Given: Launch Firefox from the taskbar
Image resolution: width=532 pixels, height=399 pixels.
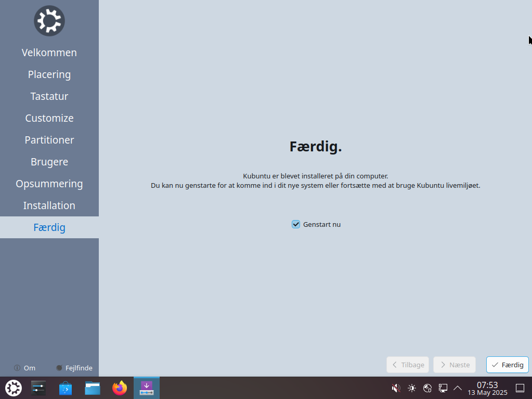Looking at the screenshot, I should point(120,388).
